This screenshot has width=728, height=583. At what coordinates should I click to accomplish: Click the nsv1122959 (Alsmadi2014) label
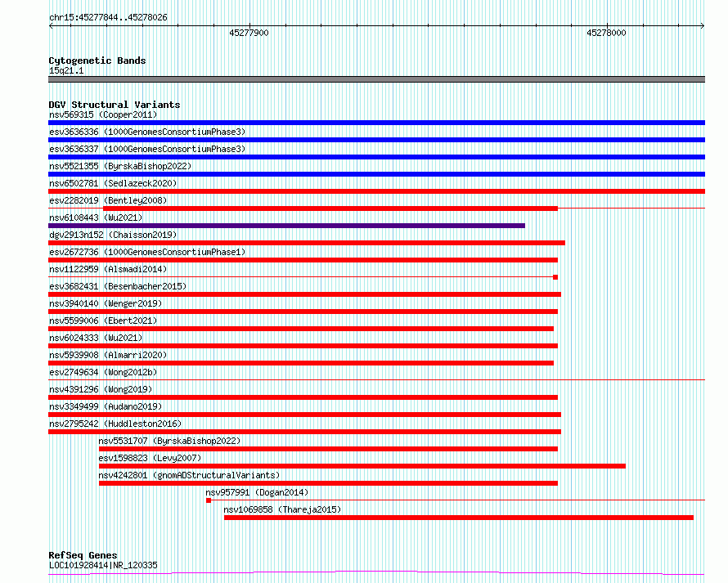click(x=108, y=269)
